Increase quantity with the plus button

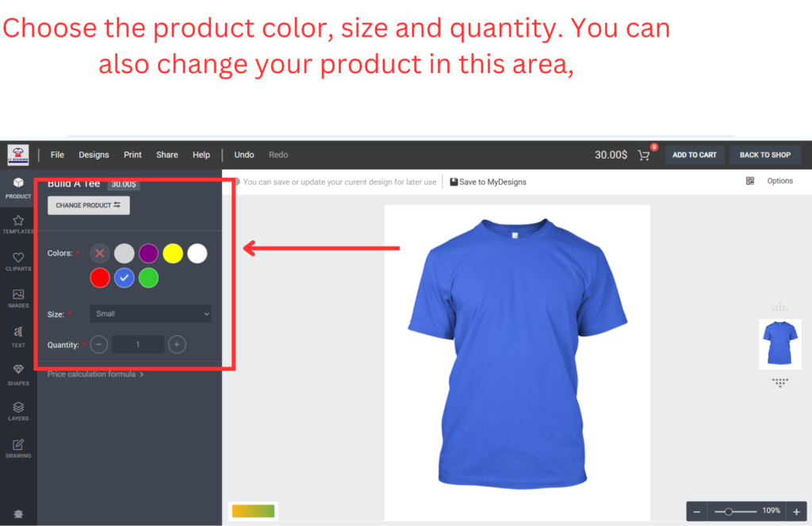point(177,344)
